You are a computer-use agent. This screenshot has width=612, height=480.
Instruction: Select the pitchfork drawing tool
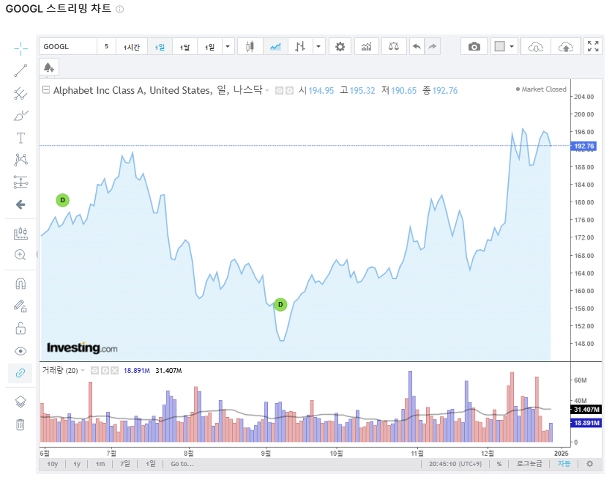(21, 93)
